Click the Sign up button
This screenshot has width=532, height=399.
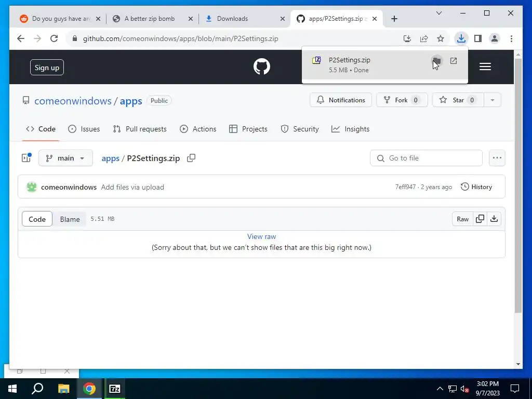click(47, 68)
